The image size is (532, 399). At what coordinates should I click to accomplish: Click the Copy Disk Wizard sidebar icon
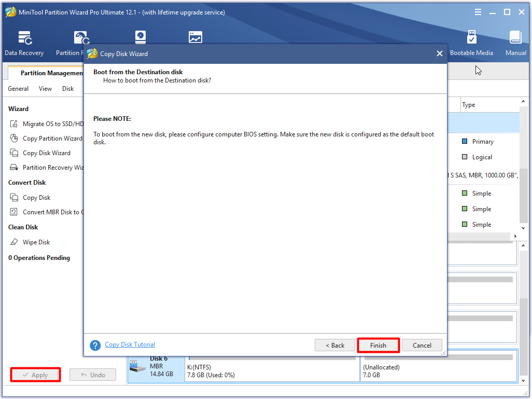pos(13,153)
